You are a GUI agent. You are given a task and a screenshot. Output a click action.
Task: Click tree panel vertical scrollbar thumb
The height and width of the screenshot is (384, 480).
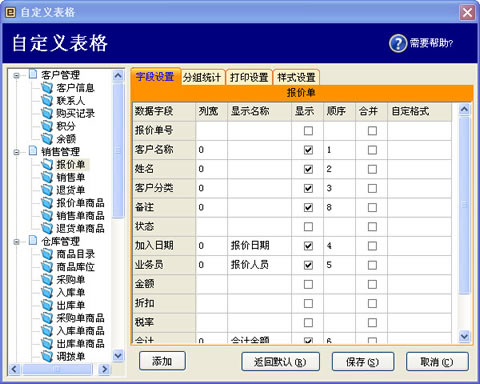click(118, 151)
